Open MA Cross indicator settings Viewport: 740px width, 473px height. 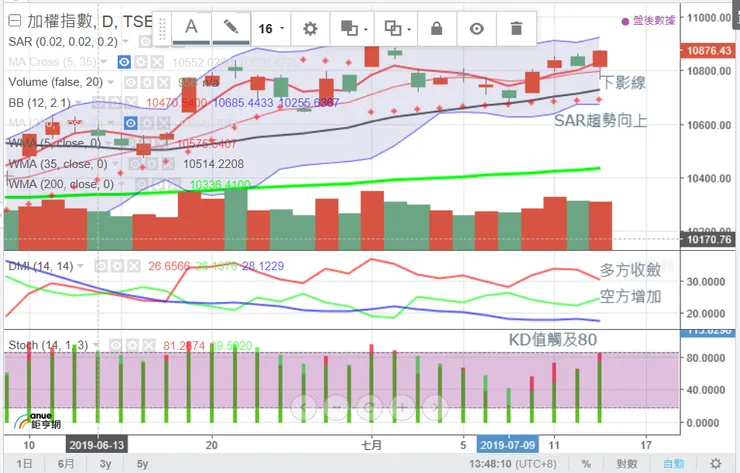(x=141, y=62)
